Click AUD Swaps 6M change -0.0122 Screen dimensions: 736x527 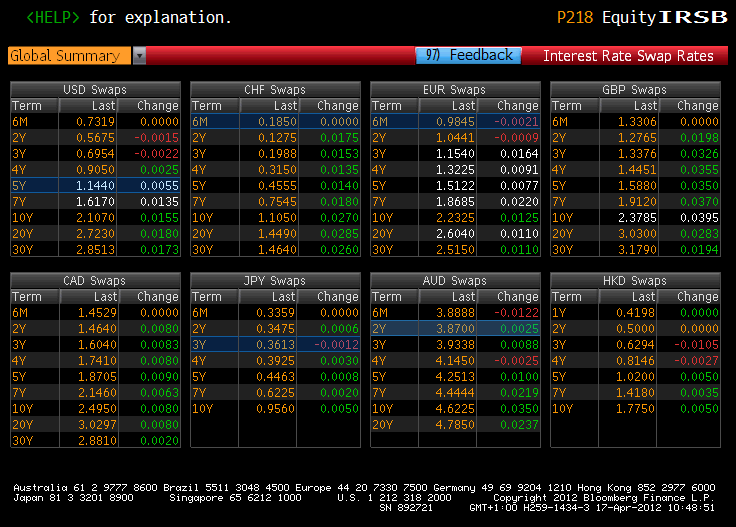516,313
